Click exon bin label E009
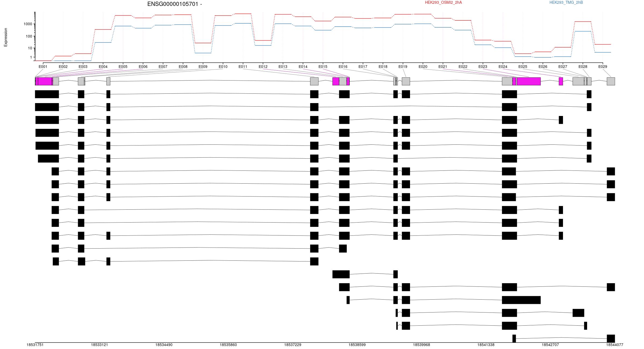Viewport: 644px width, 349px height. click(x=203, y=67)
